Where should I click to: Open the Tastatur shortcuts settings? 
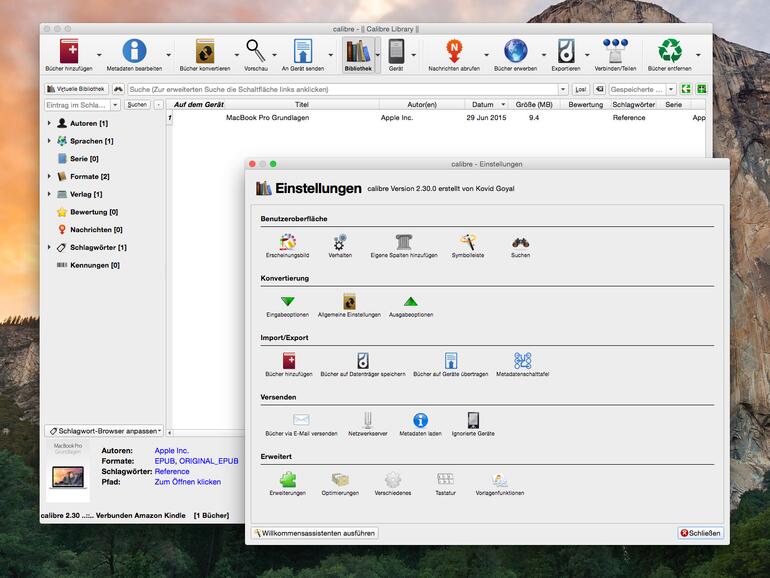point(445,480)
